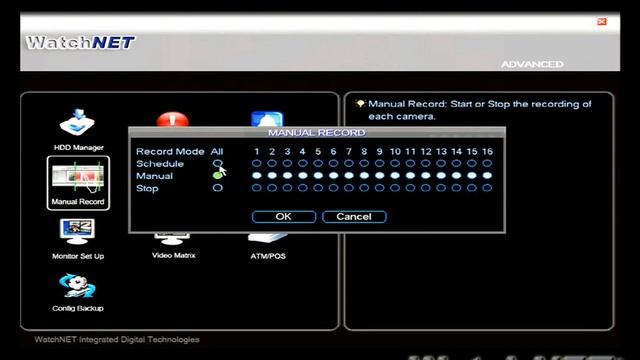This screenshot has height=360, width=640.
Task: Select Manual for channel 11
Action: (410, 176)
